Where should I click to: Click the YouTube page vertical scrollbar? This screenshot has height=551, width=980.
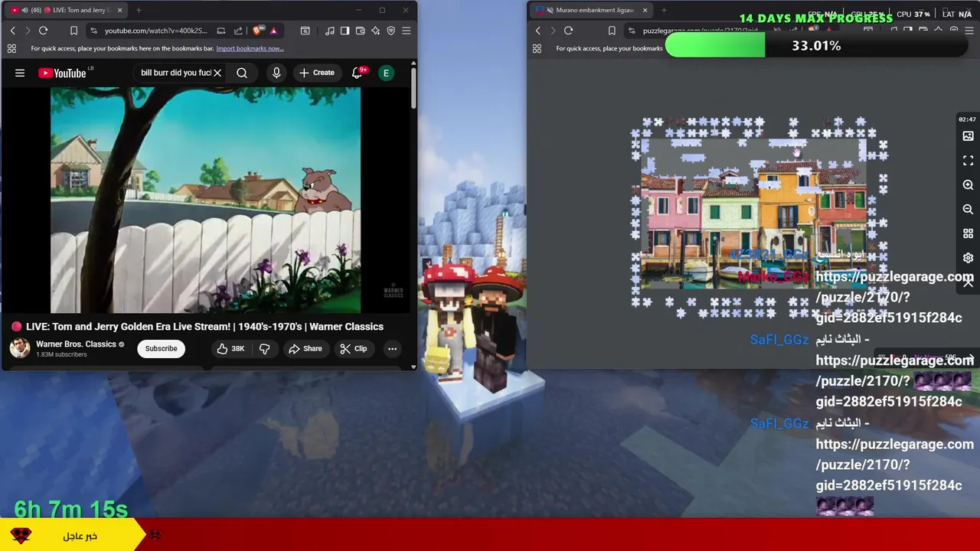pyautogui.click(x=413, y=88)
